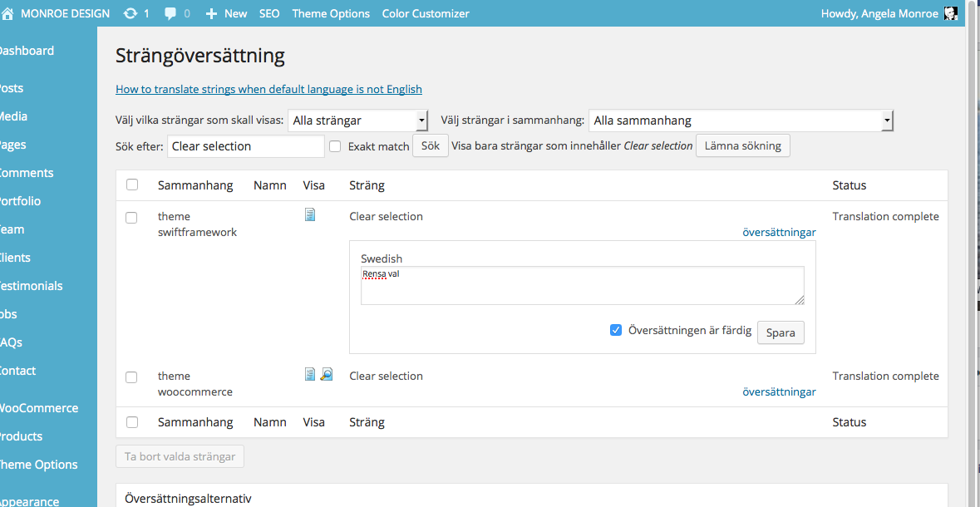Open the how to translate strings link
This screenshot has width=980, height=507.
[x=268, y=90]
